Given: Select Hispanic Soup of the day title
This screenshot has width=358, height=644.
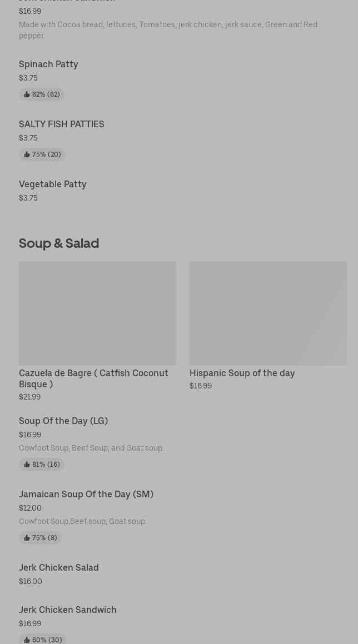Looking at the screenshot, I should tap(242, 373).
